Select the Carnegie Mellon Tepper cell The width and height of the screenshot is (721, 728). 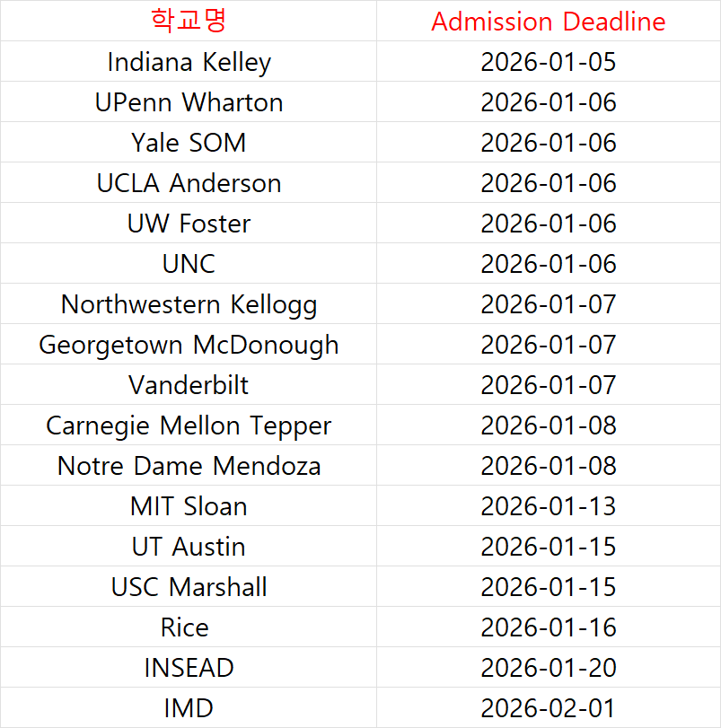[x=189, y=425]
